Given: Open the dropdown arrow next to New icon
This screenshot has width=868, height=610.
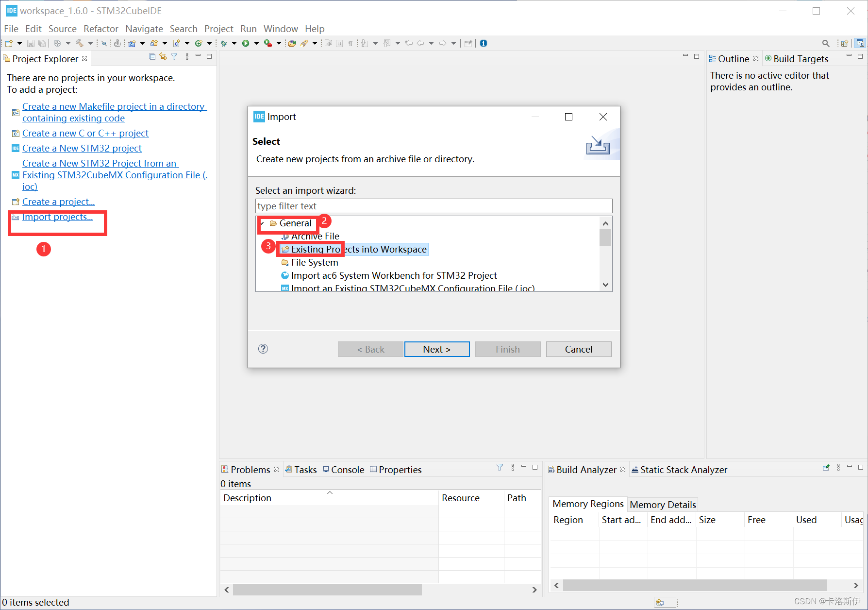Looking at the screenshot, I should pos(19,43).
